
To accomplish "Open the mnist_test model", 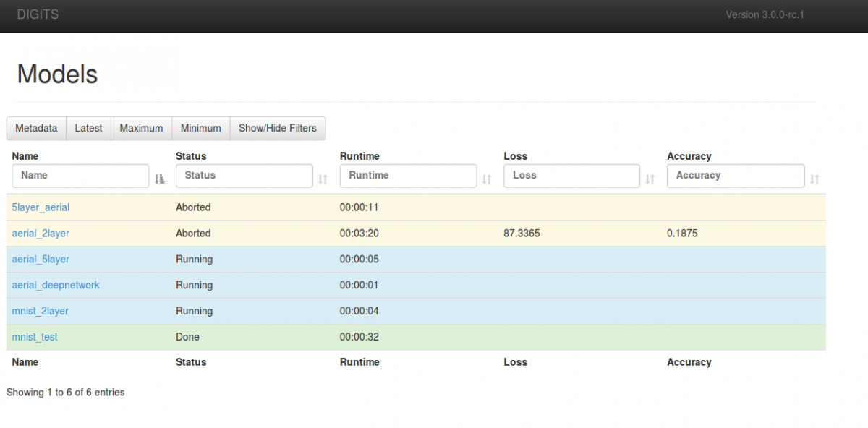I will 35,337.
